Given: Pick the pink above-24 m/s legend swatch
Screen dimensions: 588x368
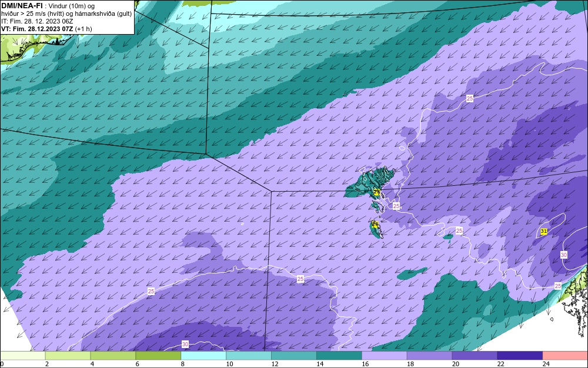Looking at the screenshot, I should [565, 356].
